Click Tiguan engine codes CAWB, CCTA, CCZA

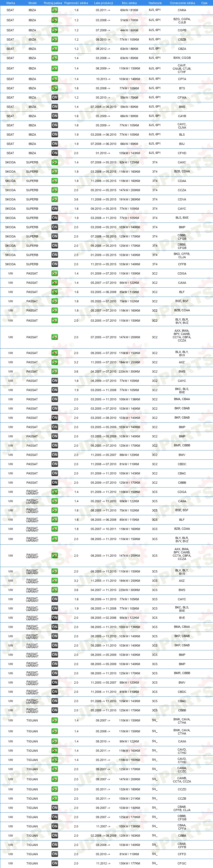pyautogui.click(x=182, y=780)
